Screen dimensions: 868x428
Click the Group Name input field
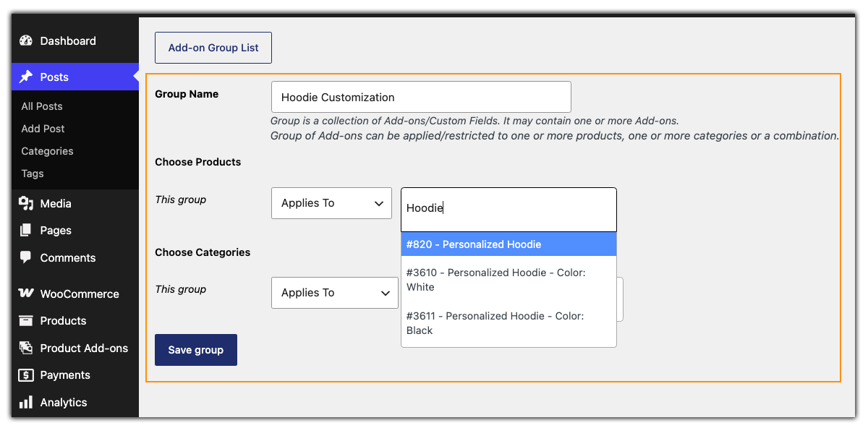[x=421, y=97]
